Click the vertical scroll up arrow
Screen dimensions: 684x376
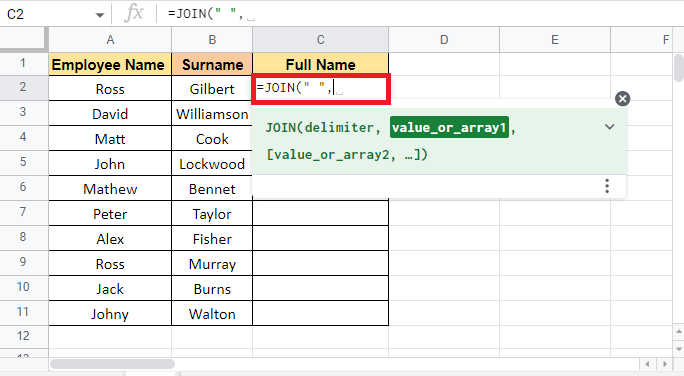tap(679, 332)
